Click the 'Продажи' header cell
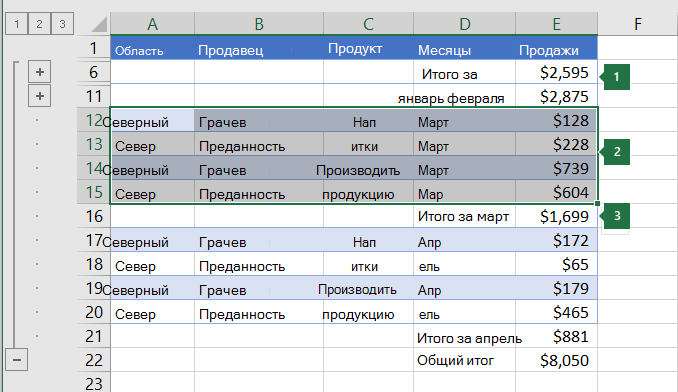 point(556,48)
